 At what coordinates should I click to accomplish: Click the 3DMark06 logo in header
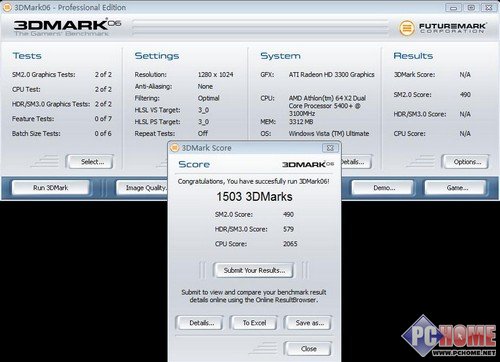tap(67, 27)
